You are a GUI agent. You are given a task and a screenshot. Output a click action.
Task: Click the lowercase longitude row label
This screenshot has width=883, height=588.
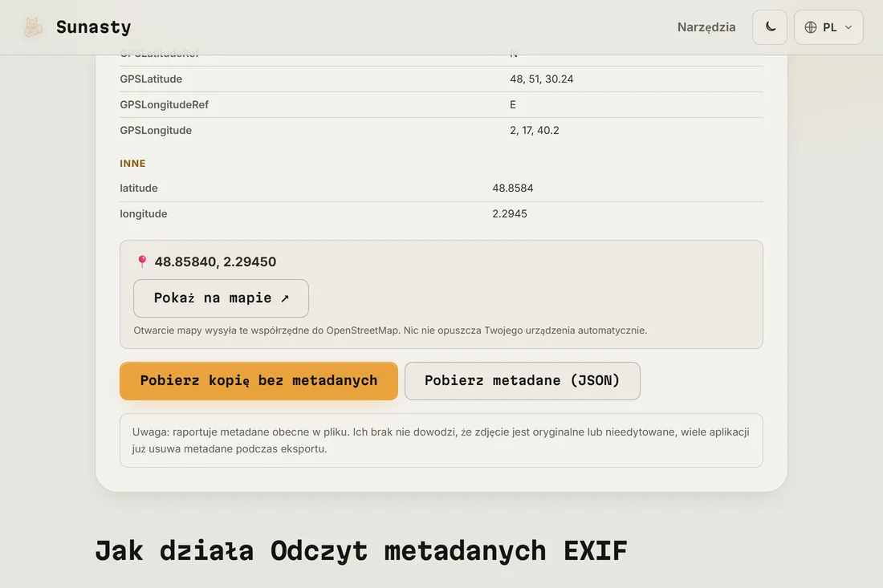[143, 214]
